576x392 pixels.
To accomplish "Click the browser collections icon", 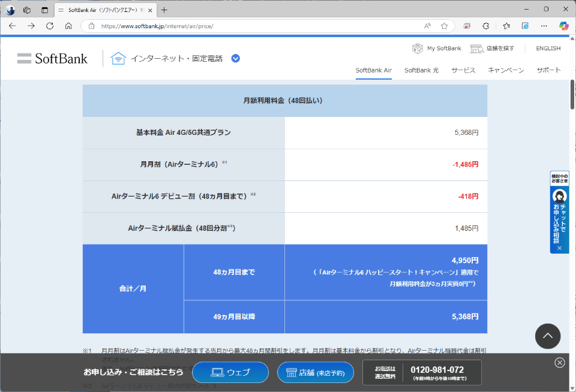I will click(x=467, y=26).
